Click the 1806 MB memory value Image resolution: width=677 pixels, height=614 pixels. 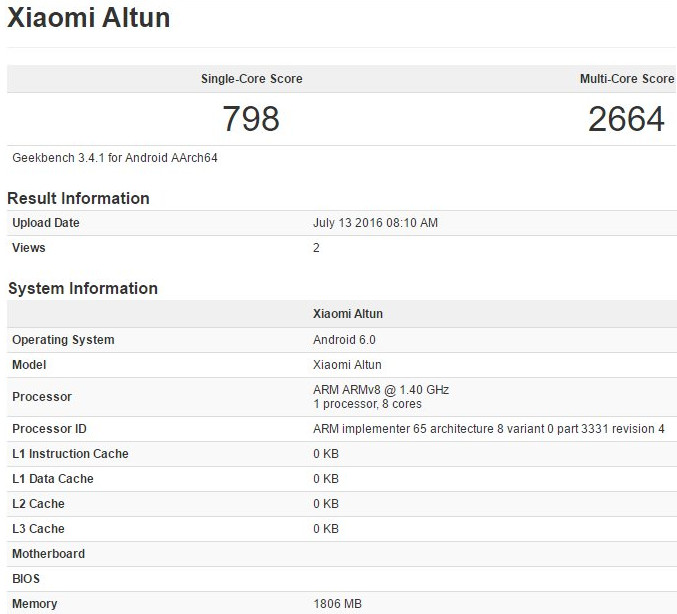tap(337, 604)
